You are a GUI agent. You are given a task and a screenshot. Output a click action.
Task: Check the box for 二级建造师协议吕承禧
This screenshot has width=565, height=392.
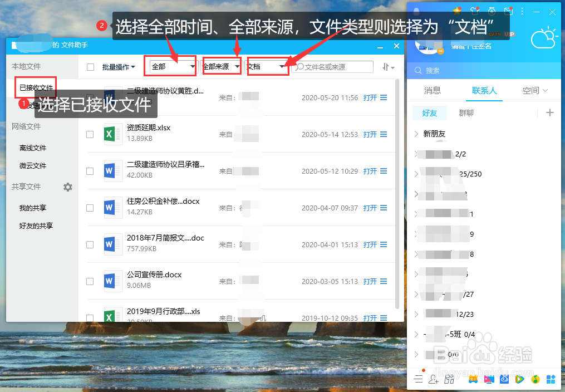90,171
